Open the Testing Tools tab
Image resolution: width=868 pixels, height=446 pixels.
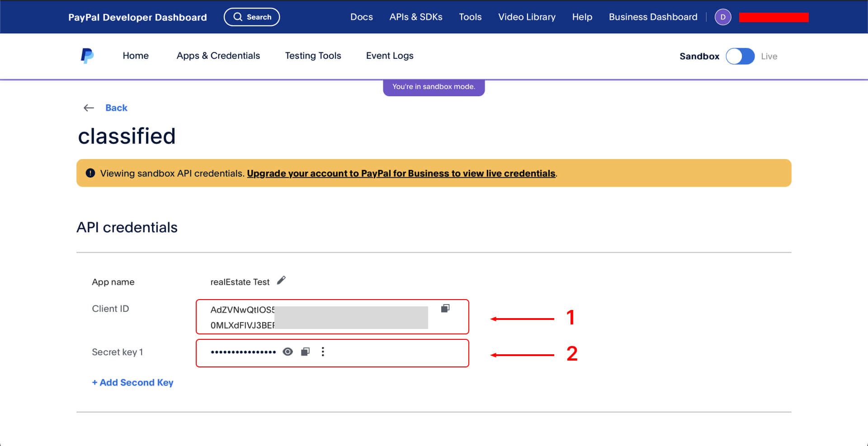point(313,56)
